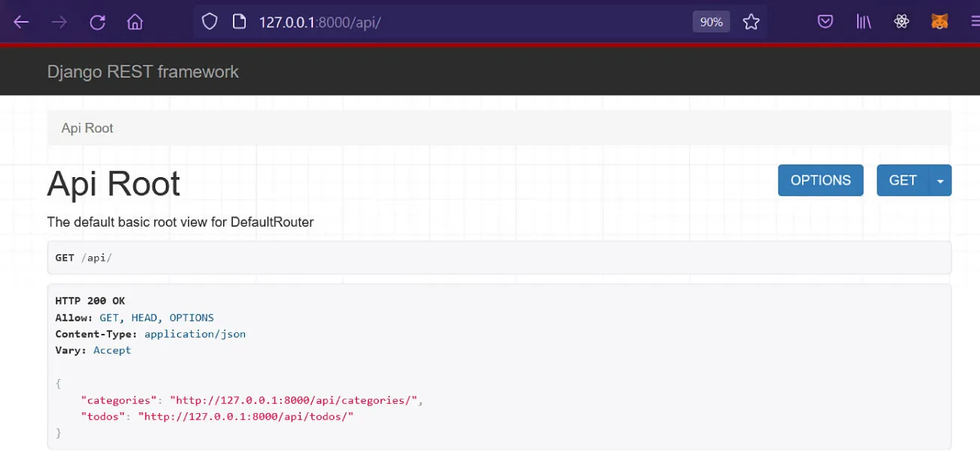This screenshot has height=465, width=980.
Task: Expand the GET button dropdown arrow
Action: point(940,180)
